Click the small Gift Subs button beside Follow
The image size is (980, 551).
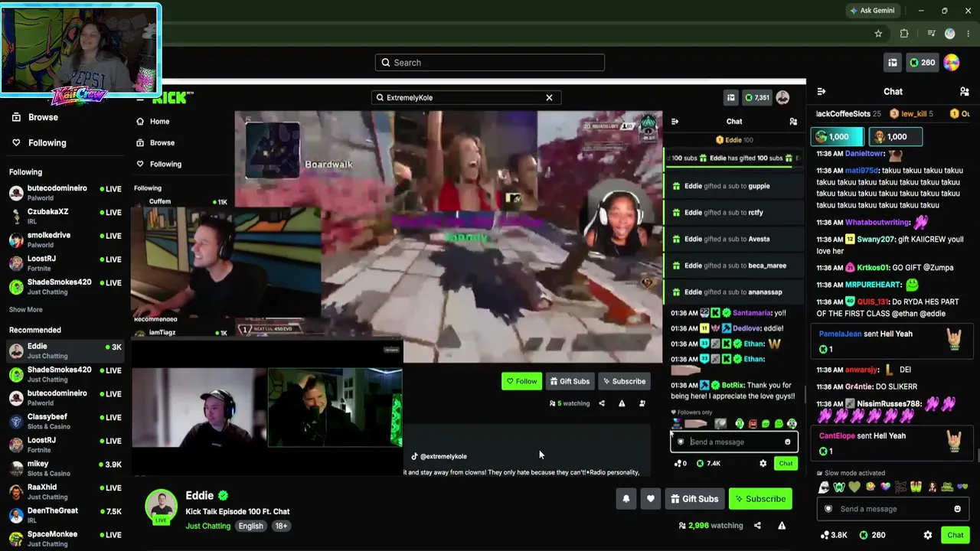[570, 381]
